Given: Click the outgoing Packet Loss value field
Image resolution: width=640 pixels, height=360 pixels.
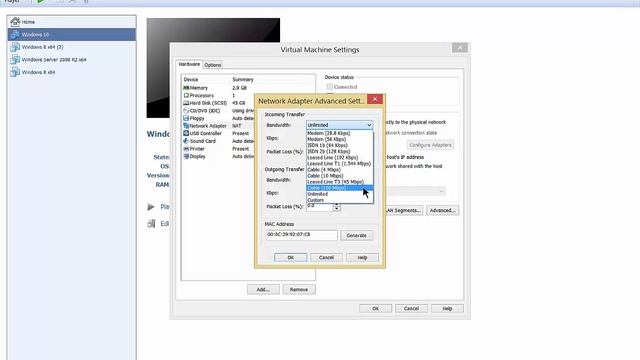Looking at the screenshot, I should [320, 207].
